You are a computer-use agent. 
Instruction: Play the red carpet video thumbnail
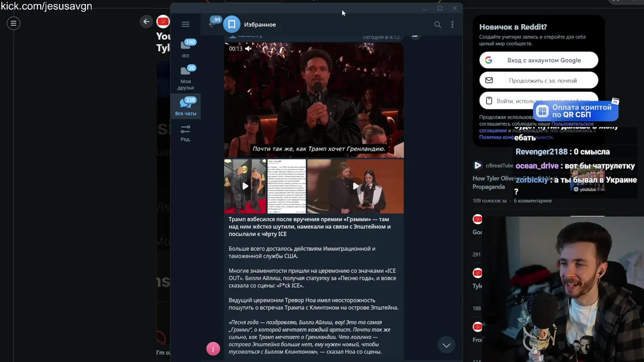click(245, 186)
